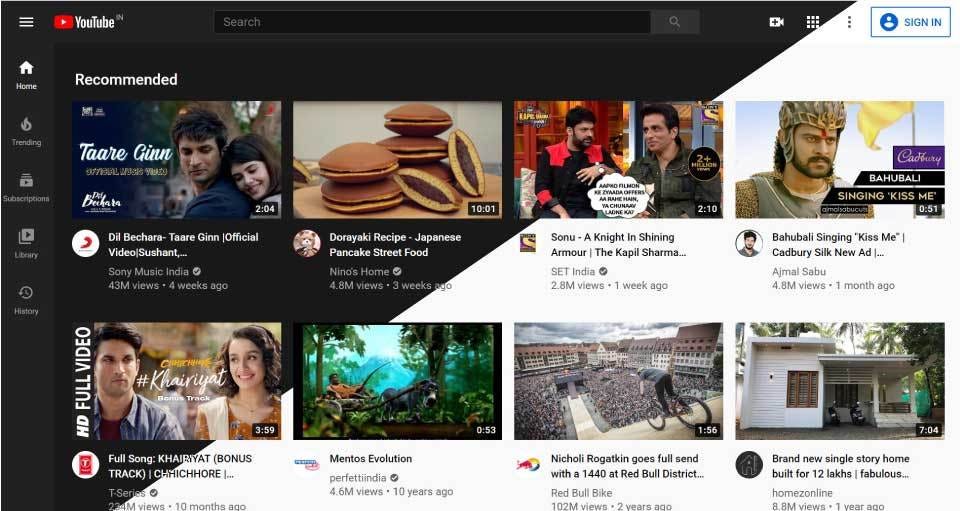Open title 'Bahubali Singing Kiss Me'
Image resolution: width=960 pixels, height=511 pixels.
pyautogui.click(x=838, y=244)
